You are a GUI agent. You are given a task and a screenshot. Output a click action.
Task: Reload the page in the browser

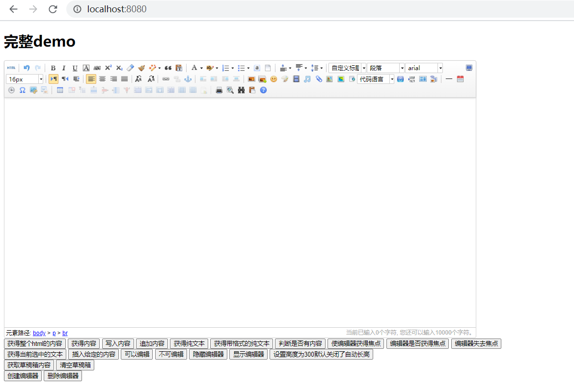pyautogui.click(x=53, y=9)
